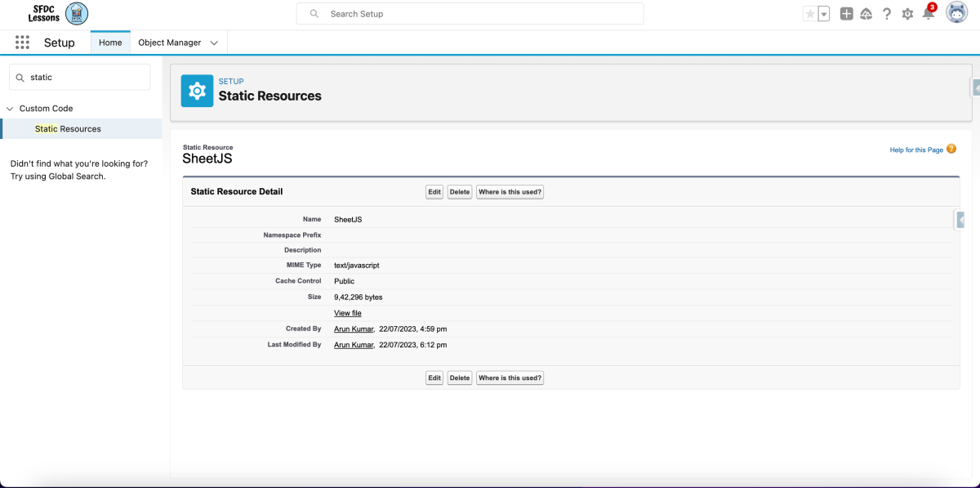This screenshot has width=980, height=488.
Task: Expand the side panel handle by the page header
Action: click(976, 87)
